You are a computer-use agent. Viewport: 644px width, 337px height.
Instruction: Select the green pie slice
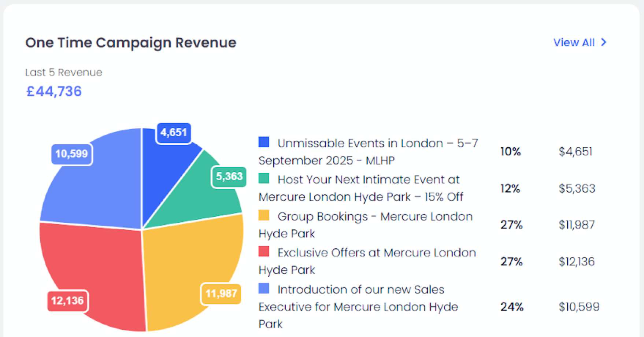tap(205, 198)
